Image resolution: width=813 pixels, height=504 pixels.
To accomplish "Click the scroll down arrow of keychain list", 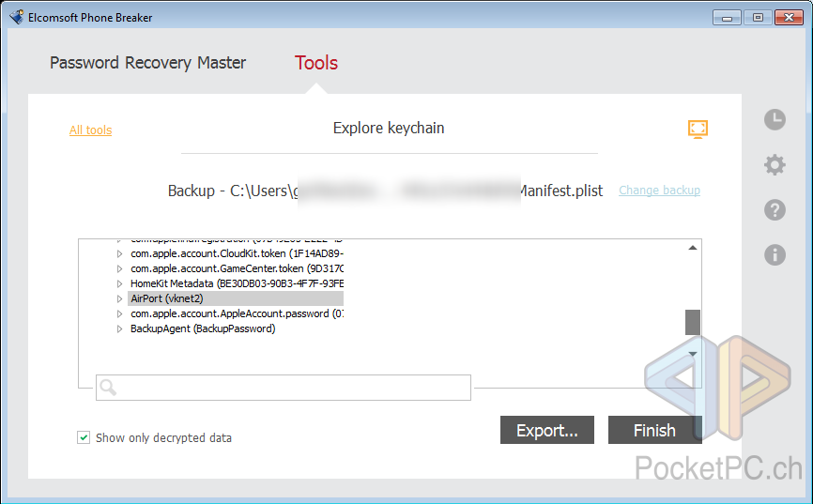I will pyautogui.click(x=693, y=354).
